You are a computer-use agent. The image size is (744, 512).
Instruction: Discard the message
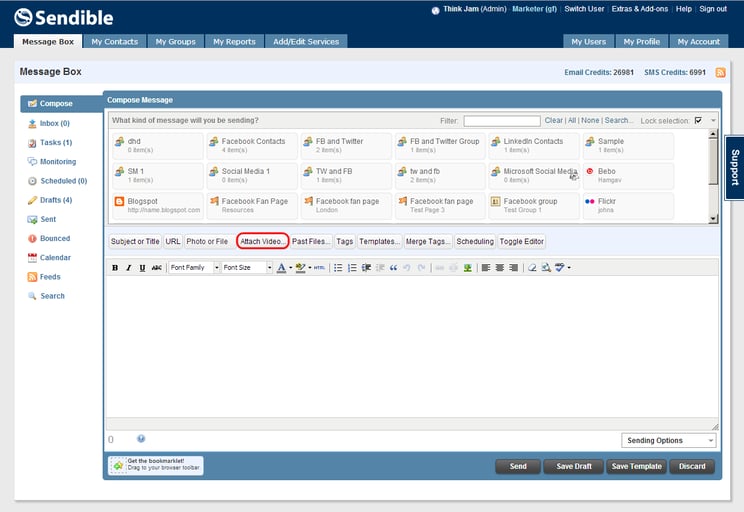pos(692,466)
